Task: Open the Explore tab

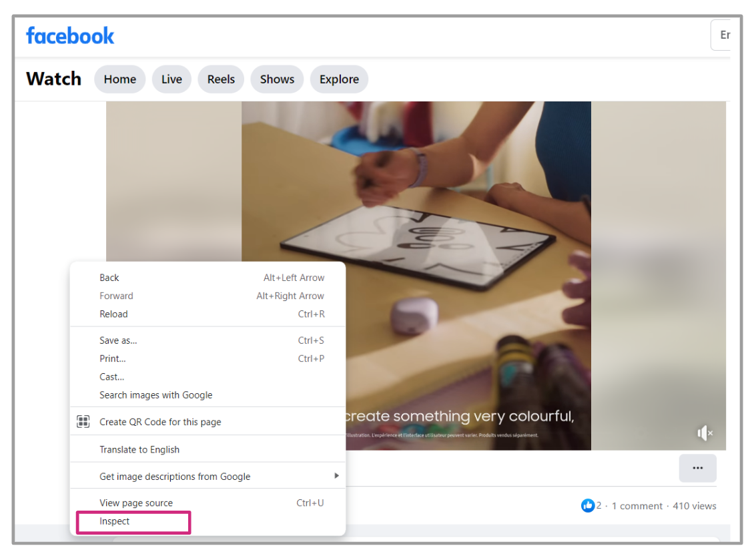Action: (339, 79)
